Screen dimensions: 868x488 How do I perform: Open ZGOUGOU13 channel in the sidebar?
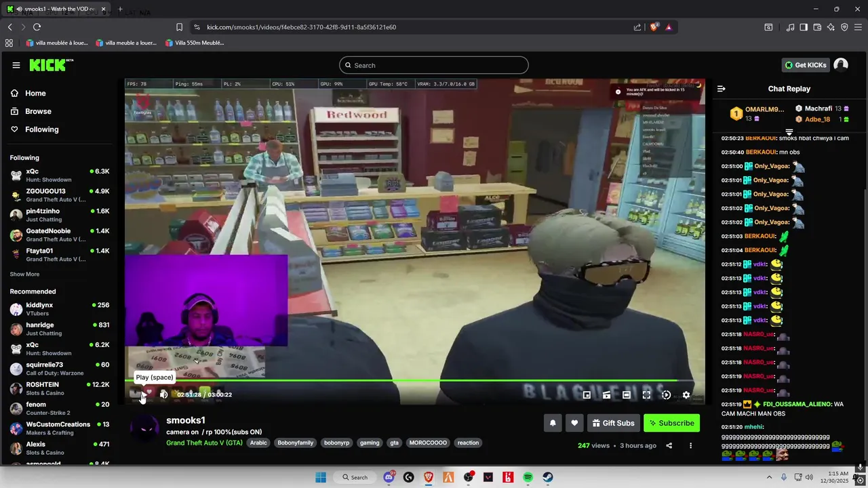(x=60, y=195)
